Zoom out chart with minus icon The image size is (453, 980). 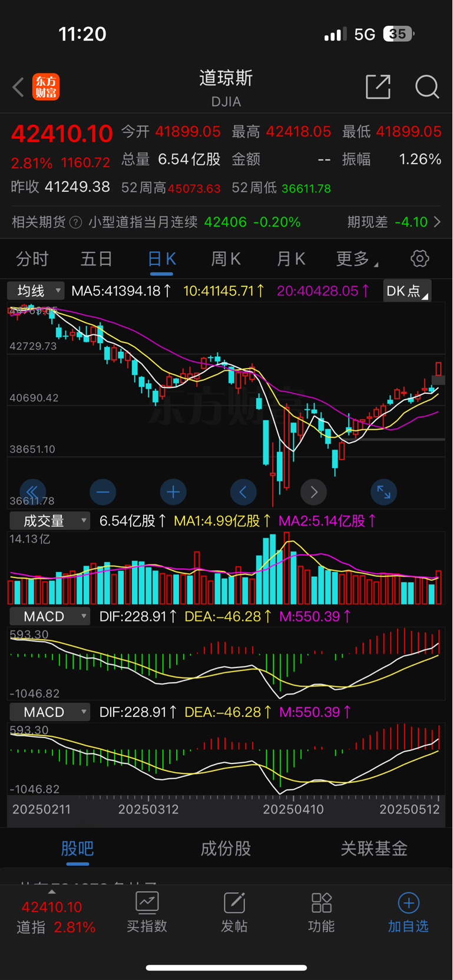coord(103,492)
